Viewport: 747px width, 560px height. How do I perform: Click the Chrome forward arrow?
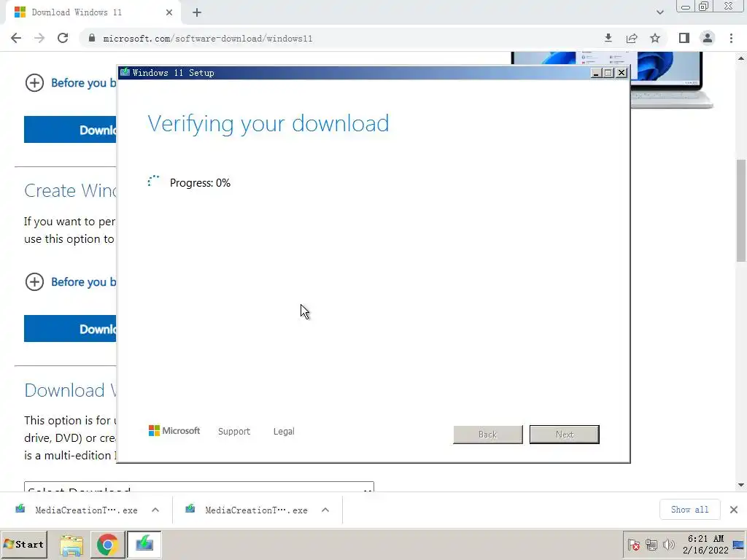coord(39,38)
